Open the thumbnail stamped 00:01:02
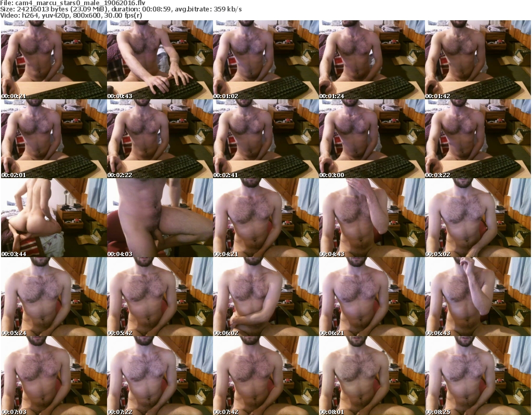The height and width of the screenshot is (415, 532). click(265, 60)
